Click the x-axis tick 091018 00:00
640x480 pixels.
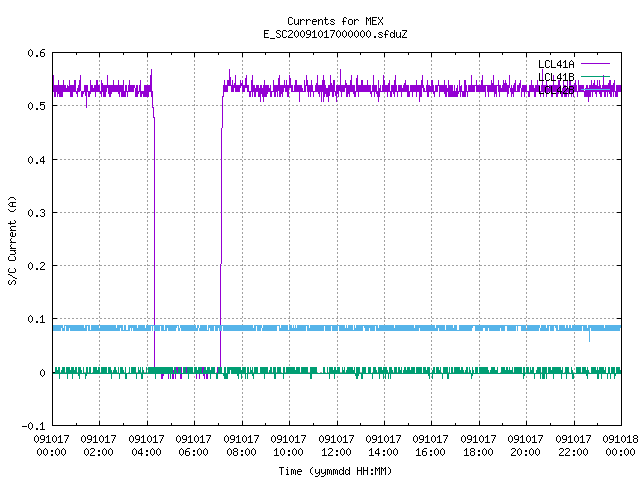(620, 446)
